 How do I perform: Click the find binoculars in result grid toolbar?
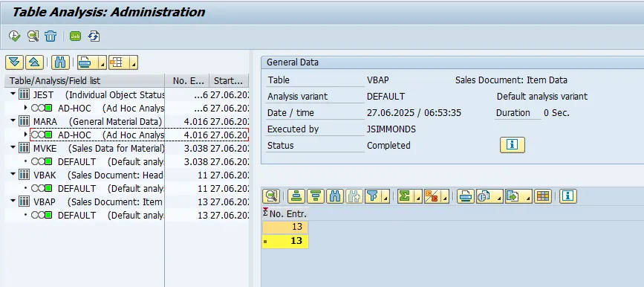335,196
